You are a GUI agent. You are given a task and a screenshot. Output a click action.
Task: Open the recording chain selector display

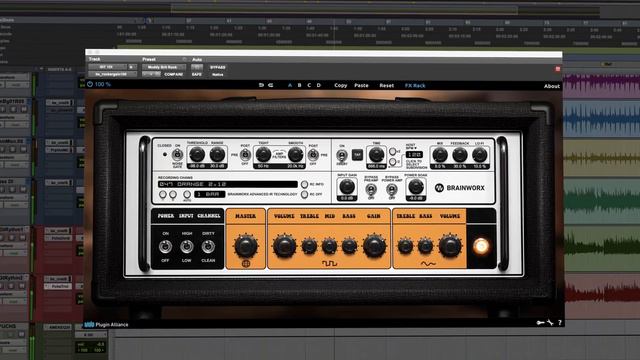[x=228, y=184]
